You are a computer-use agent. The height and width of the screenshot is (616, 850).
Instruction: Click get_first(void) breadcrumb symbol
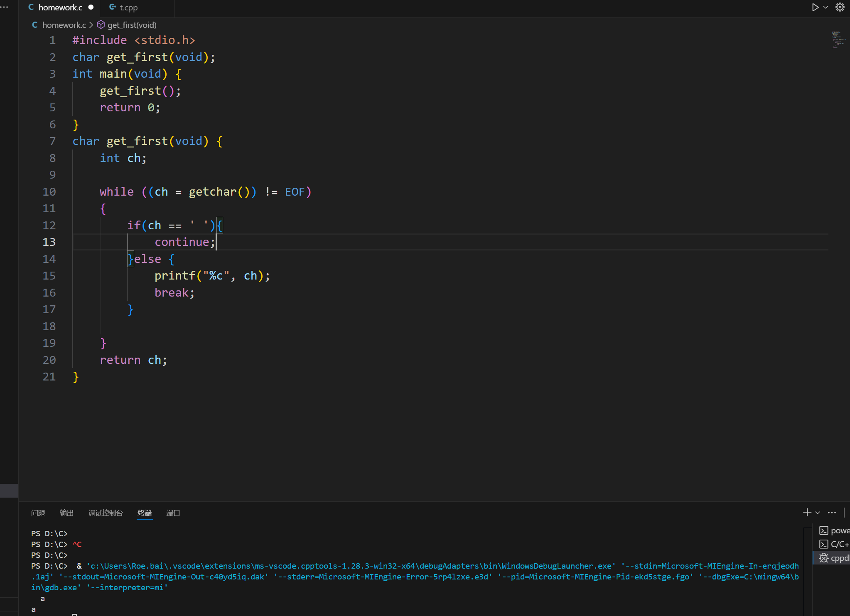[x=131, y=25]
